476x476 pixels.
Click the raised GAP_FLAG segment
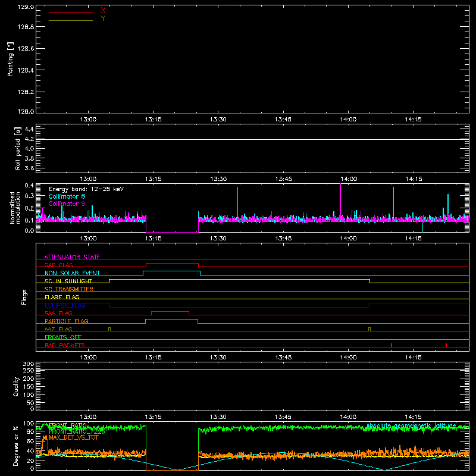172,264
